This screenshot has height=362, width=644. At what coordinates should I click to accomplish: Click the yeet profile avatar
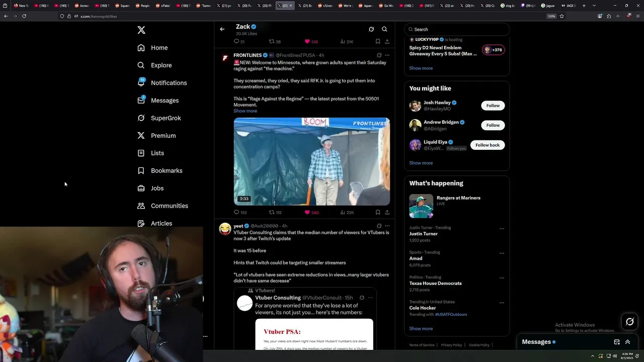click(x=225, y=229)
